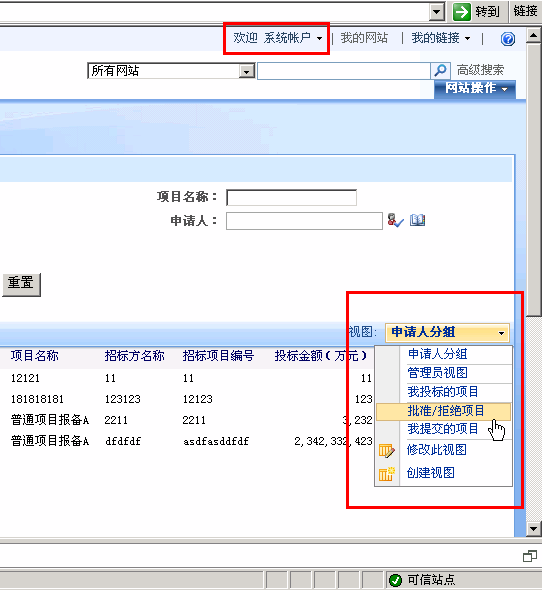Image resolution: width=542 pixels, height=590 pixels.
Task: Sort by 招标方名称 column header
Action: (134, 356)
